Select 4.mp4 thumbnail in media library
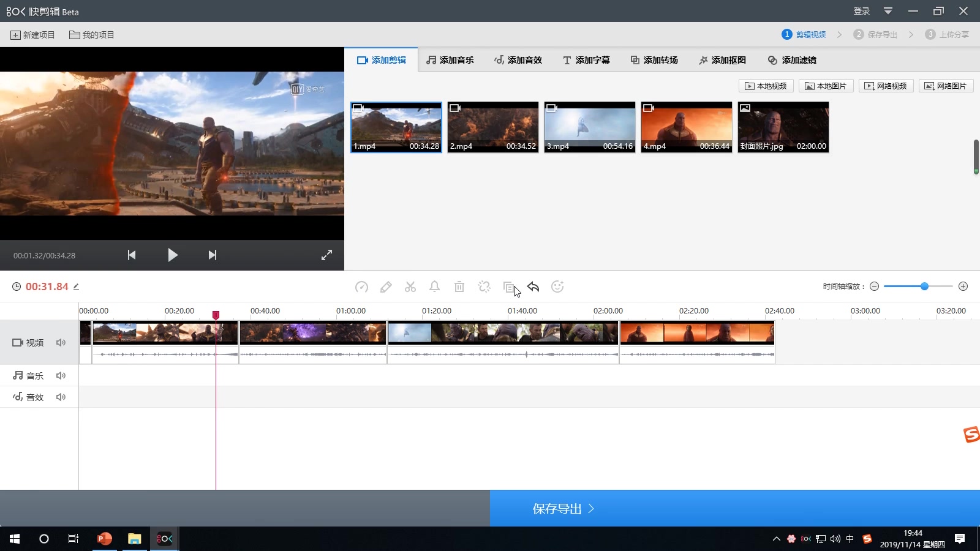 [x=687, y=127]
